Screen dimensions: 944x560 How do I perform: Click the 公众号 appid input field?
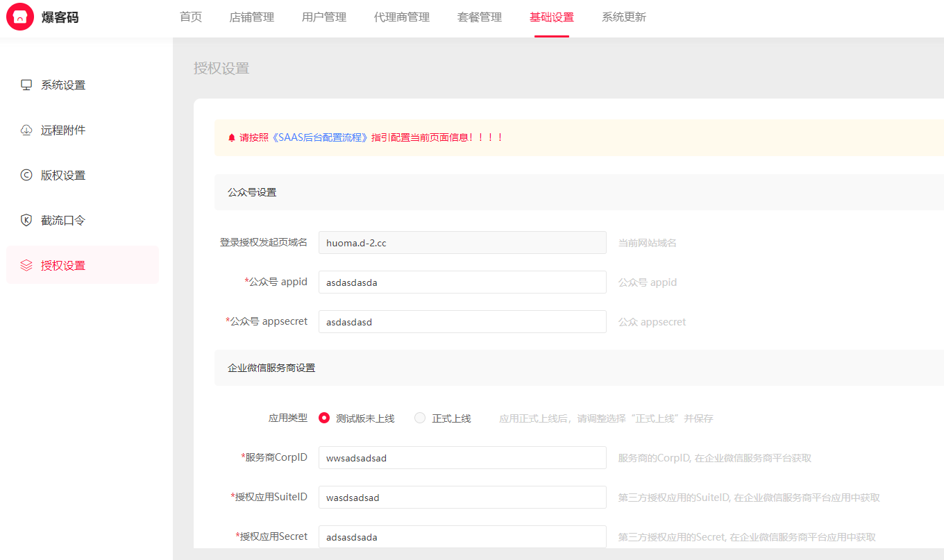click(x=462, y=282)
